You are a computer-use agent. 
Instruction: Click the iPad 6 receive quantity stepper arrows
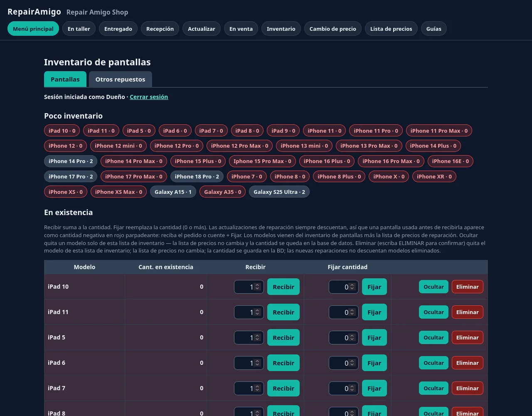click(x=257, y=363)
